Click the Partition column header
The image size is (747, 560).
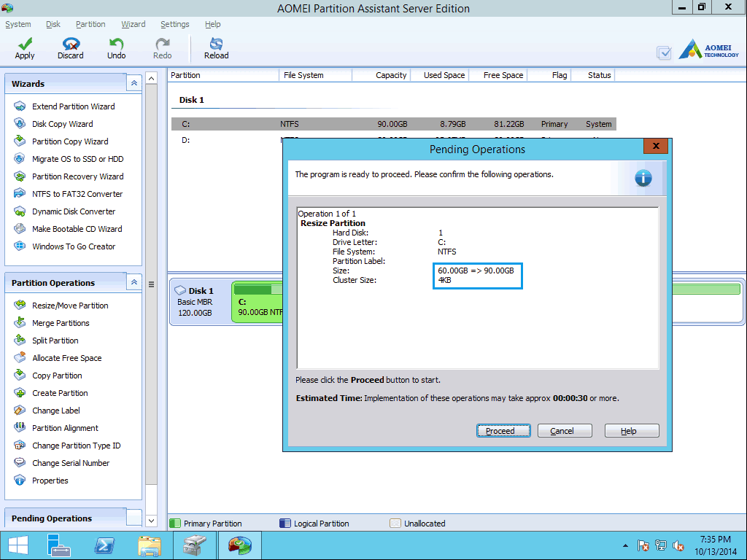coord(223,75)
